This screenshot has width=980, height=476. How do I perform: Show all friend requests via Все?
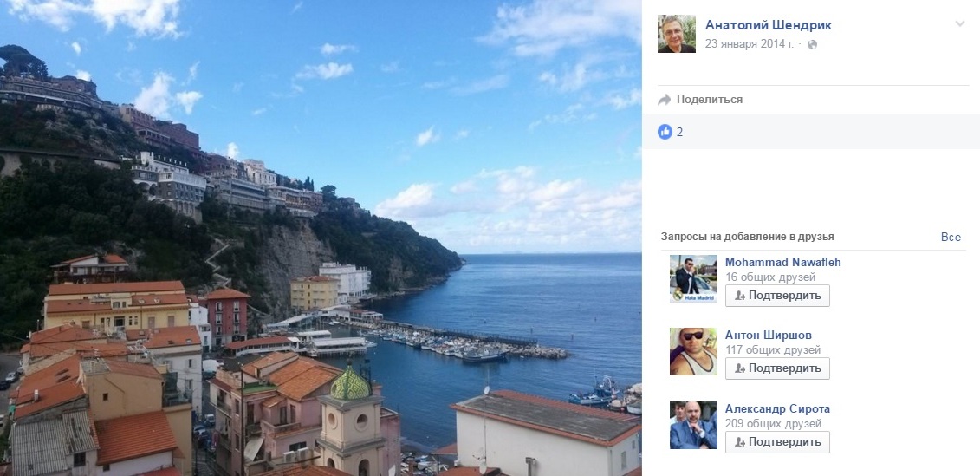point(951,237)
